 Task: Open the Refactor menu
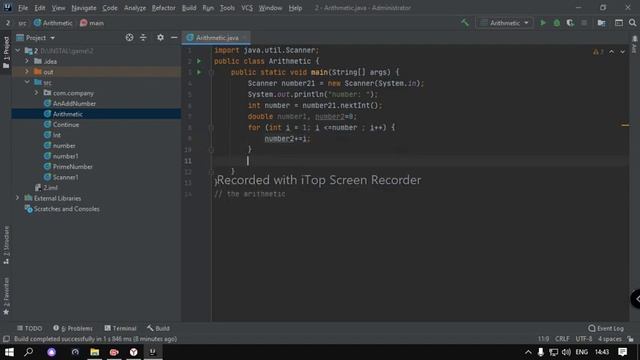(163, 8)
